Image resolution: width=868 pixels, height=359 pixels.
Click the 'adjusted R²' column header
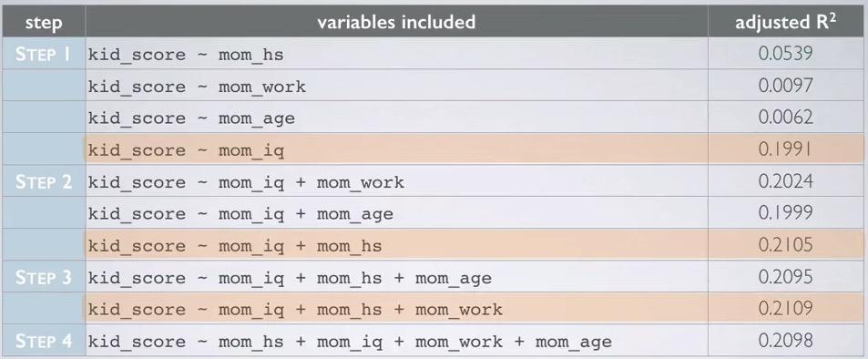(x=785, y=23)
